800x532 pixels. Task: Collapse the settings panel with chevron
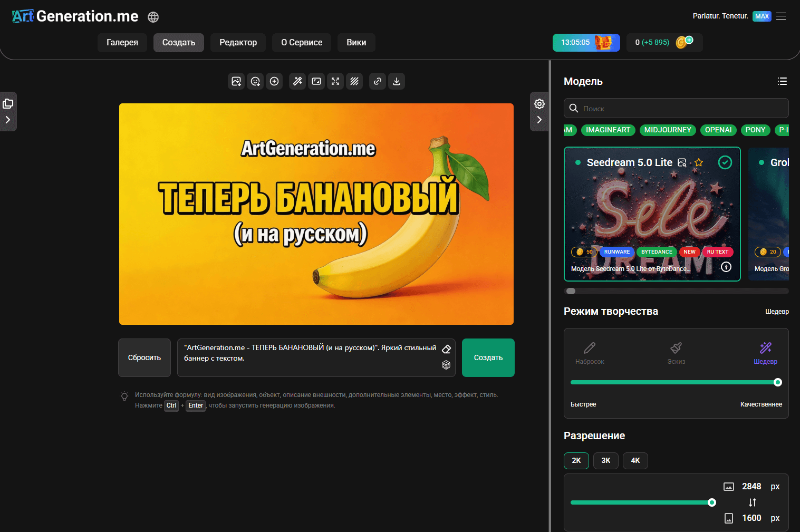coord(539,120)
